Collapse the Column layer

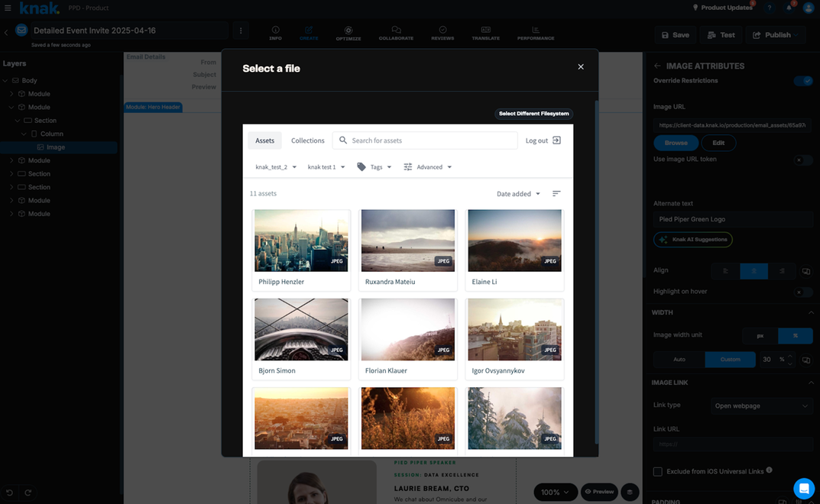click(24, 134)
